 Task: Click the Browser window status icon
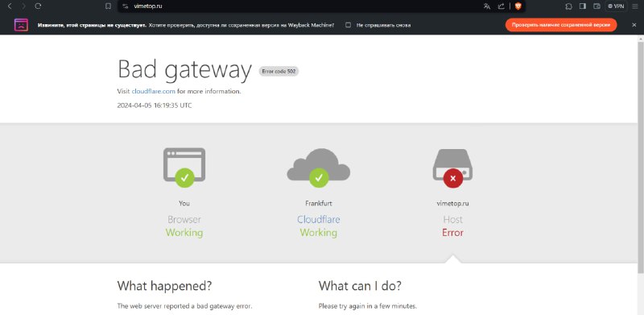pos(184,167)
